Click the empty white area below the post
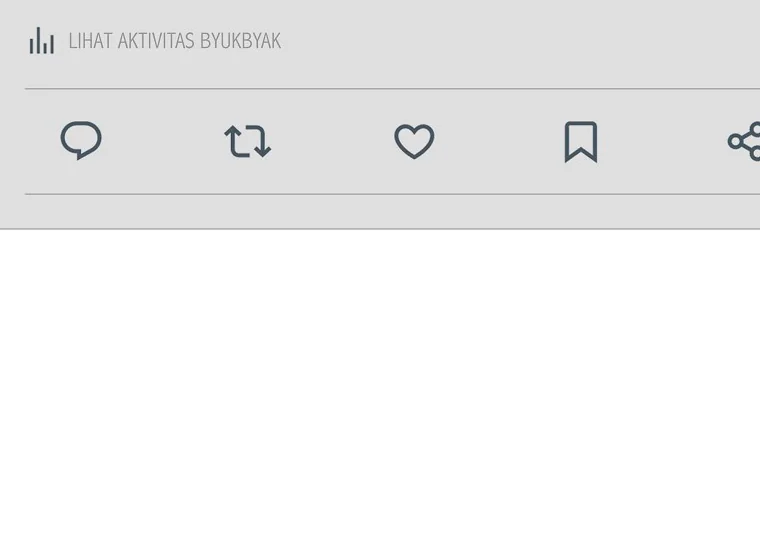Viewport: 760px width, 550px height. click(380, 390)
